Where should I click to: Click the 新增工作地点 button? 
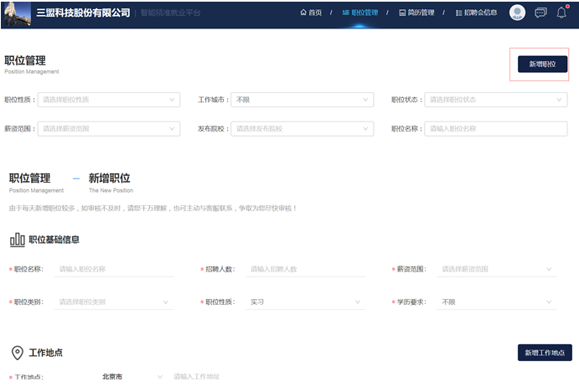pyautogui.click(x=545, y=353)
